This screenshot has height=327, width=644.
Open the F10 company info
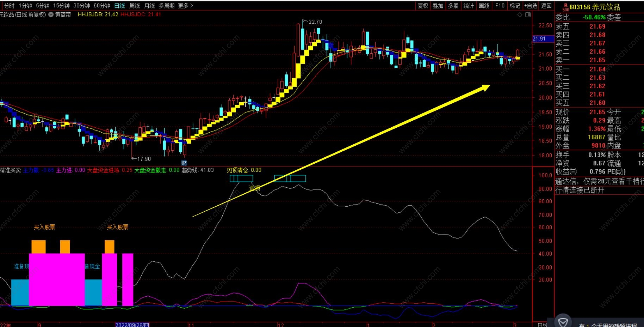[x=500, y=6]
